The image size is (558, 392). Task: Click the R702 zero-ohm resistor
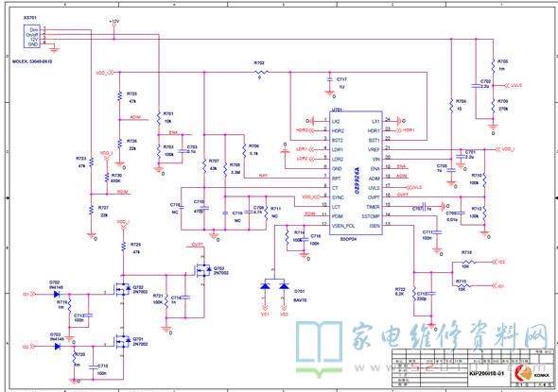262,72
